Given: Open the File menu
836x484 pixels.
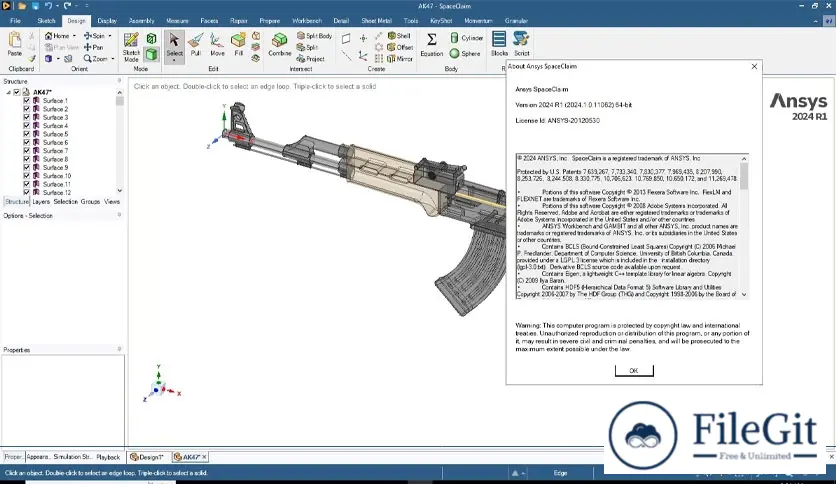Looking at the screenshot, I should (15, 21).
